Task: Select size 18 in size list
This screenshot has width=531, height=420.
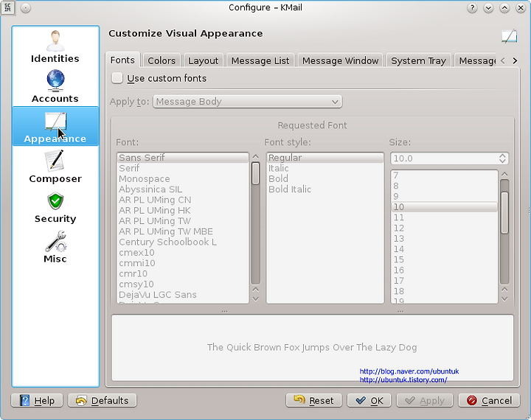Action: (x=444, y=291)
